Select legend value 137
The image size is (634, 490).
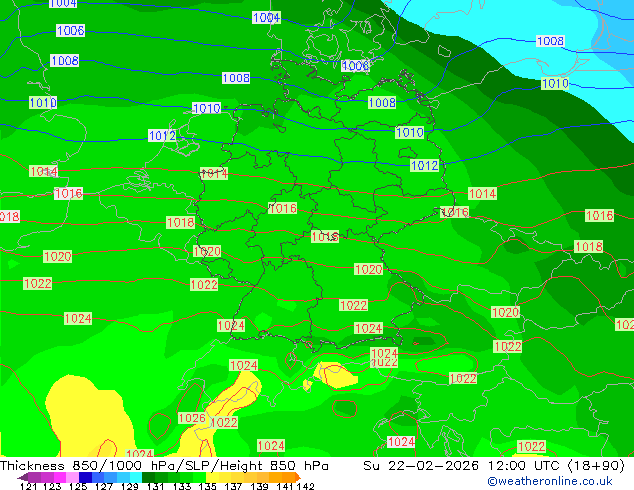pos(233,486)
